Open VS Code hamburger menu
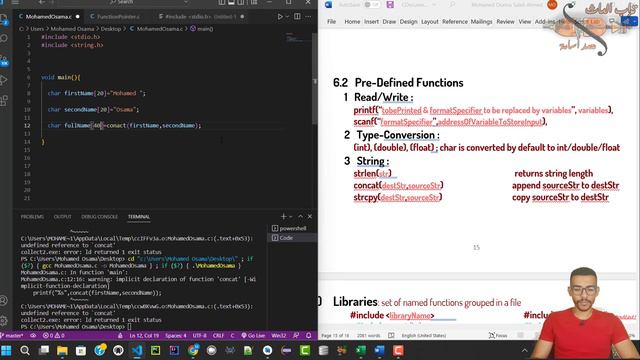The height and width of the screenshot is (360, 640). point(16,2)
